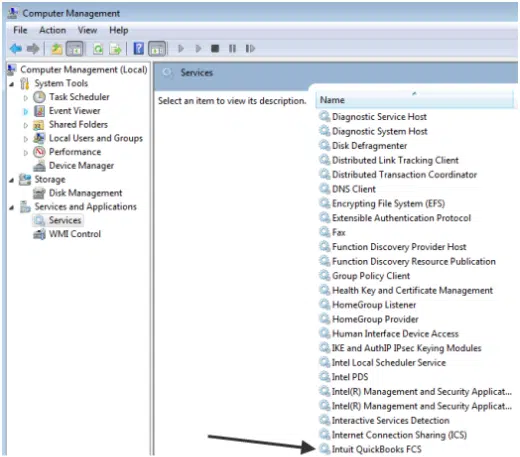This screenshot has width=520, height=457.
Task: Open Device Manager in the tree
Action: click(81, 166)
